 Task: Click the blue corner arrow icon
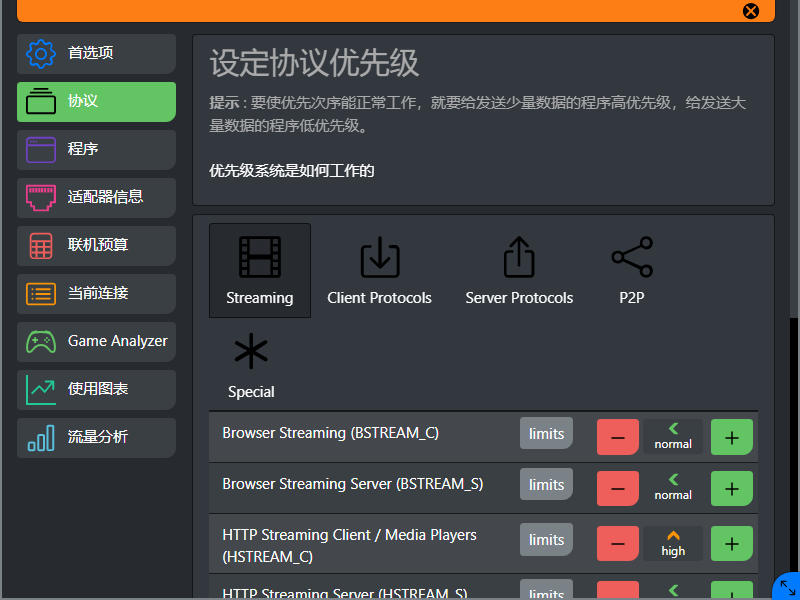coord(786,587)
